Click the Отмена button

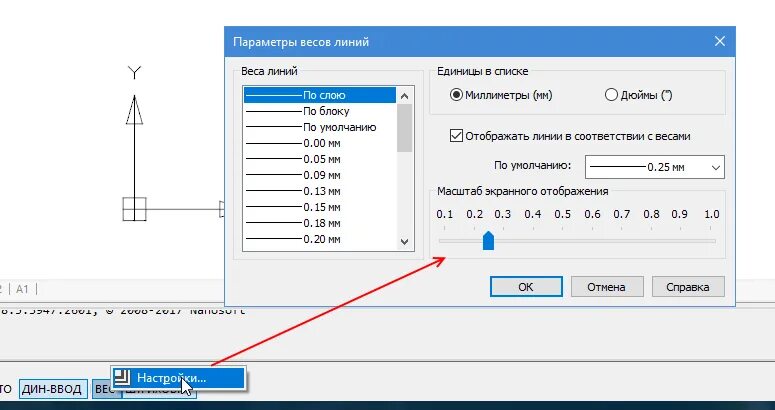pyautogui.click(x=606, y=287)
